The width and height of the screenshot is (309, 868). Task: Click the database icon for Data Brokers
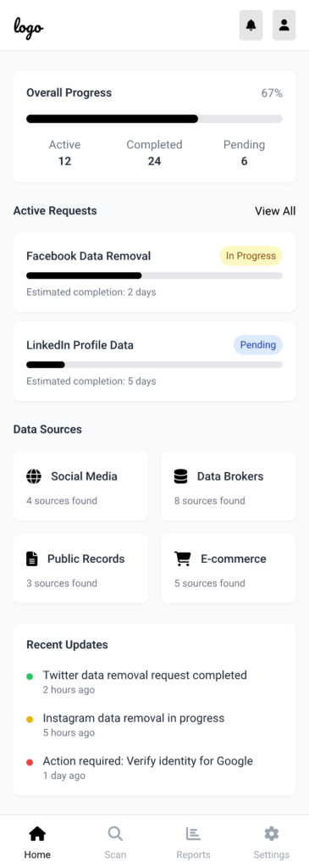[181, 476]
